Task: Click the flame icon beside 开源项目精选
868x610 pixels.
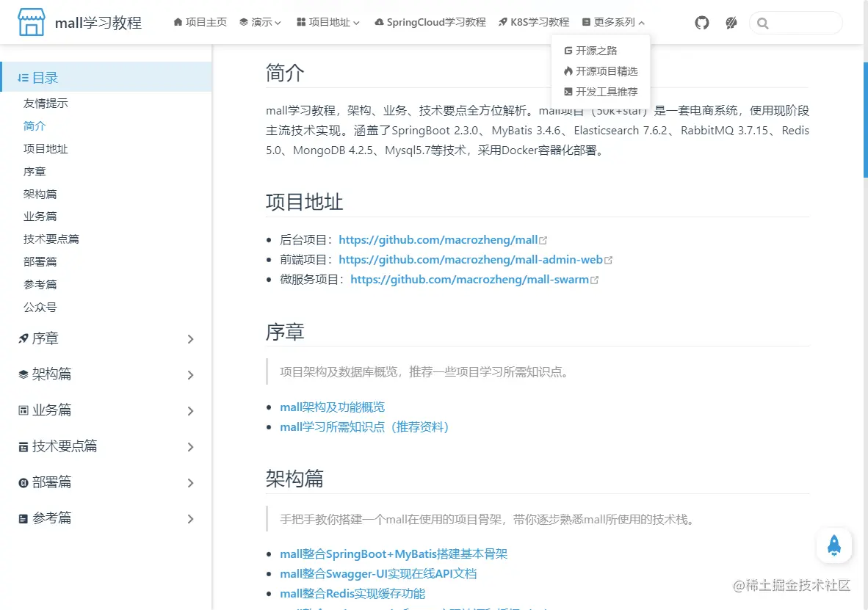Action: click(568, 71)
